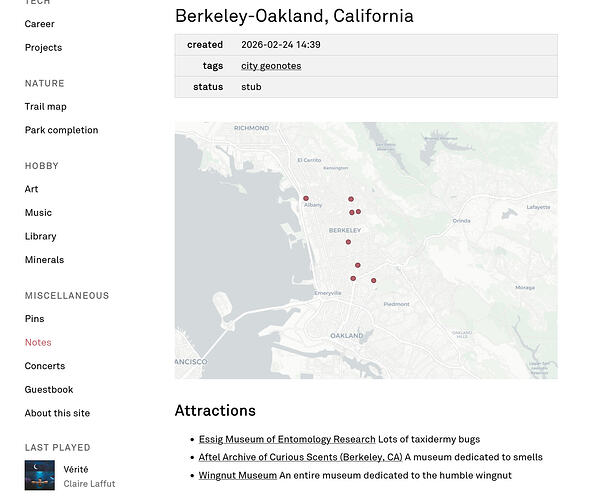Click the OAKLAND label on the map
This screenshot has width=592, height=500.
click(347, 335)
